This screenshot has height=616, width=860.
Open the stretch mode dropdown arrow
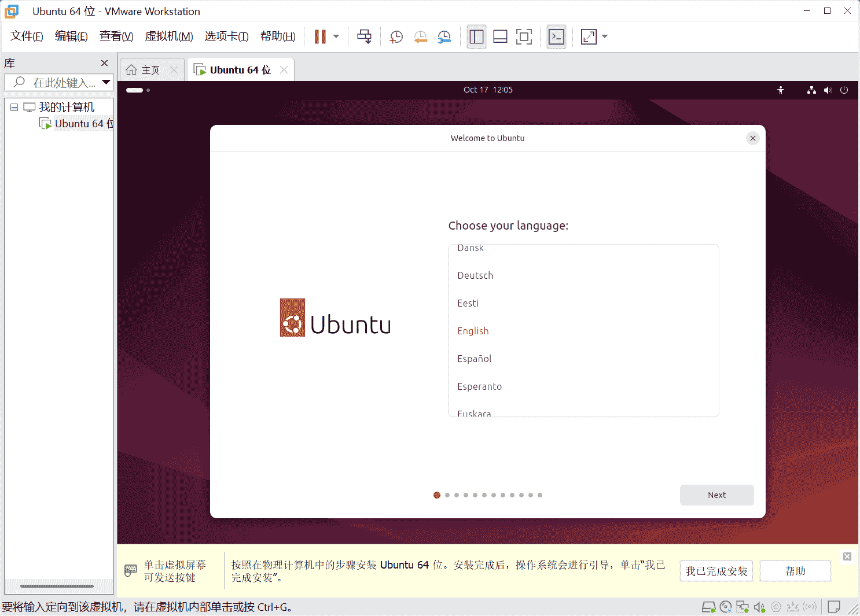[605, 36]
